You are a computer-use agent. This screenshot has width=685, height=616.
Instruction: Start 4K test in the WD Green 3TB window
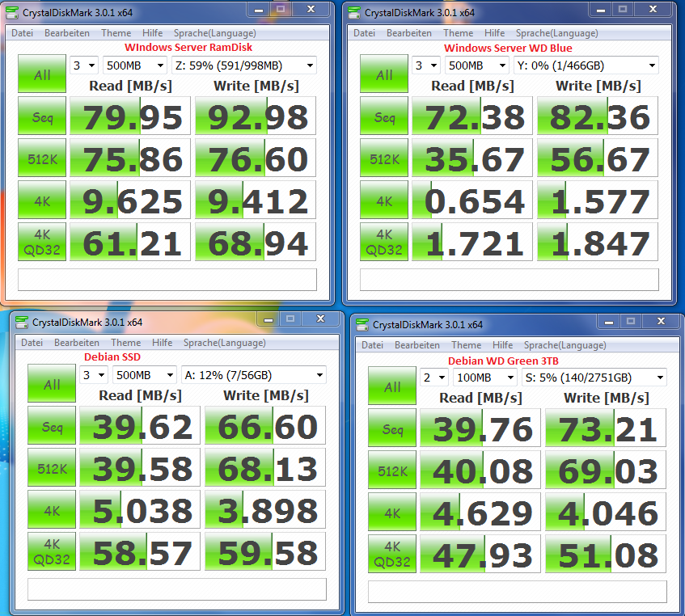pos(392,512)
